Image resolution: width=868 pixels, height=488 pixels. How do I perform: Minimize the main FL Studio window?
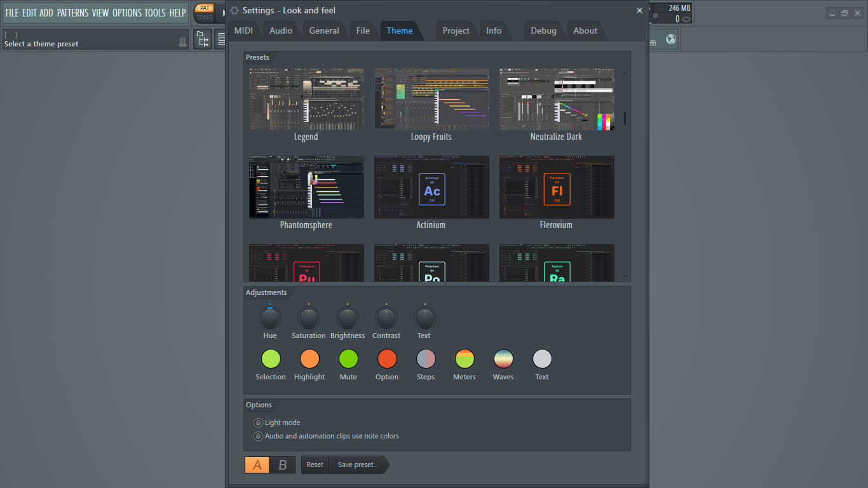[832, 13]
